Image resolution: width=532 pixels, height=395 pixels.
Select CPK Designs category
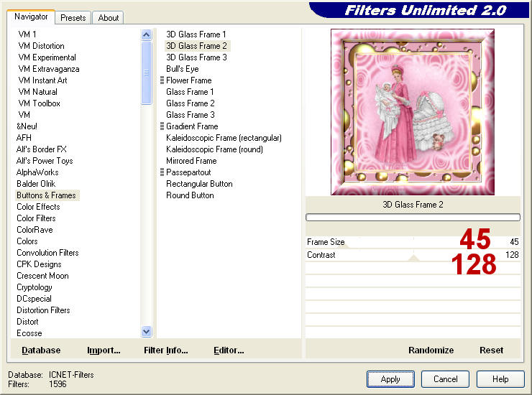point(39,264)
